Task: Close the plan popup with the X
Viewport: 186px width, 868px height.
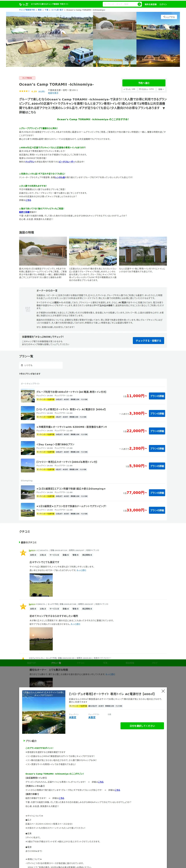Action: (163, 691)
